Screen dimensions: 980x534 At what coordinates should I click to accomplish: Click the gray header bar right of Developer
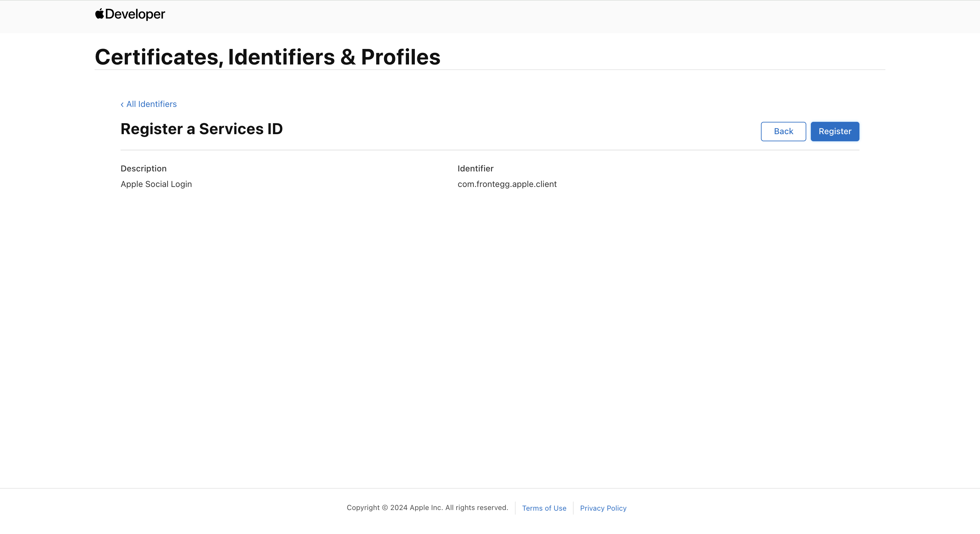(x=532, y=16)
